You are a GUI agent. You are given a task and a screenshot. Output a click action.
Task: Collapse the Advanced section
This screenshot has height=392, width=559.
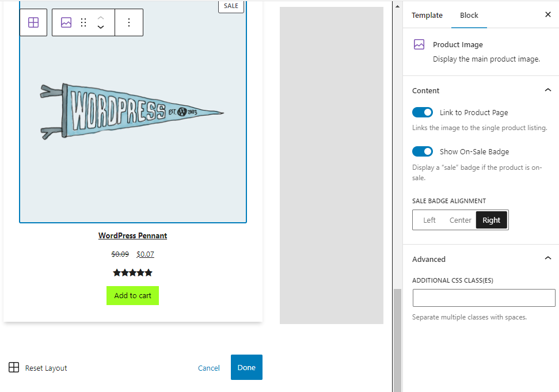(x=548, y=258)
